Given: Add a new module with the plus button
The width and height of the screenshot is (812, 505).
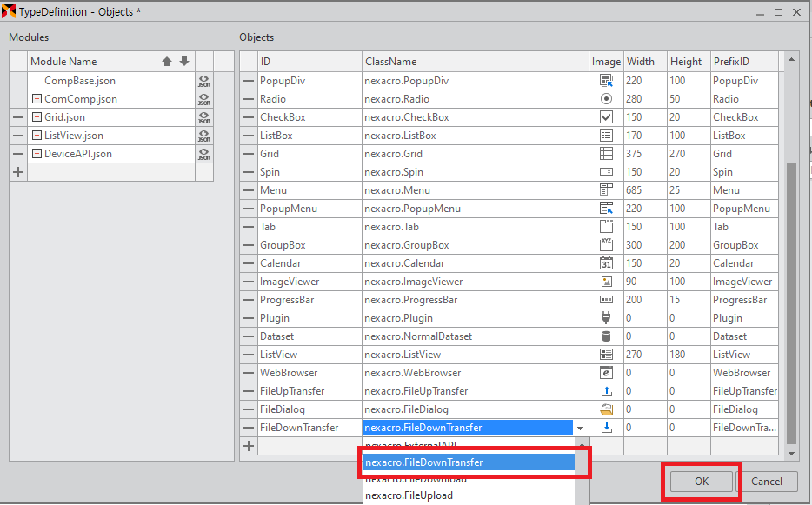Looking at the screenshot, I should point(18,172).
